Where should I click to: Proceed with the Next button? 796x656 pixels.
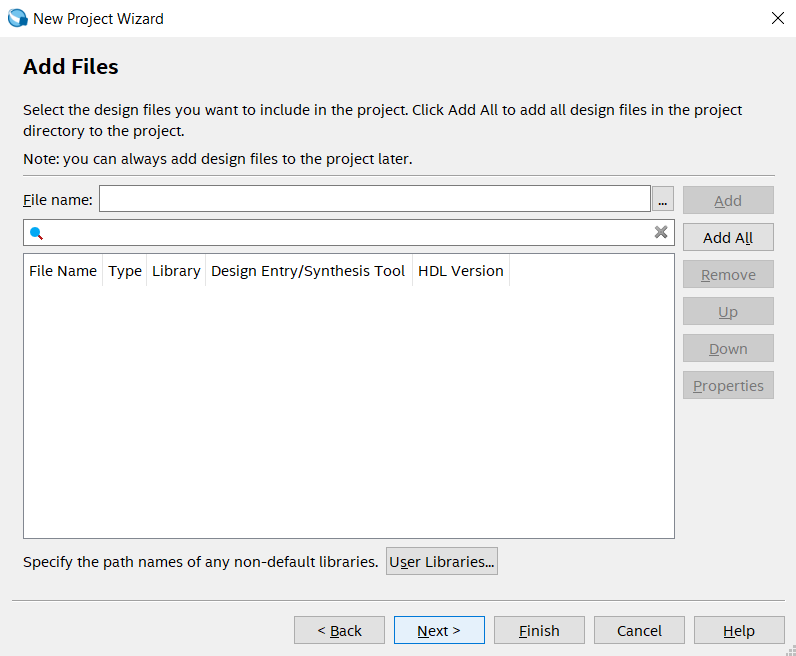(439, 630)
